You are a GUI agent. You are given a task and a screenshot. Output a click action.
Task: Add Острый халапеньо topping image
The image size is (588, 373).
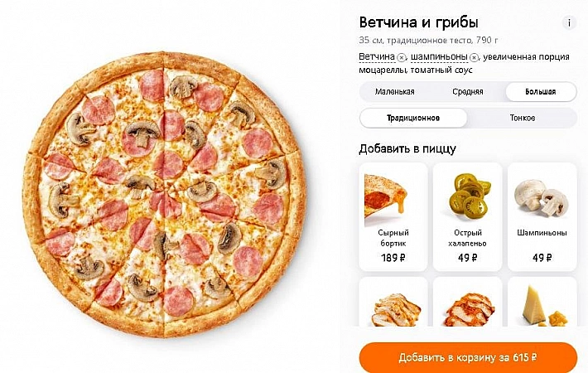point(468,195)
